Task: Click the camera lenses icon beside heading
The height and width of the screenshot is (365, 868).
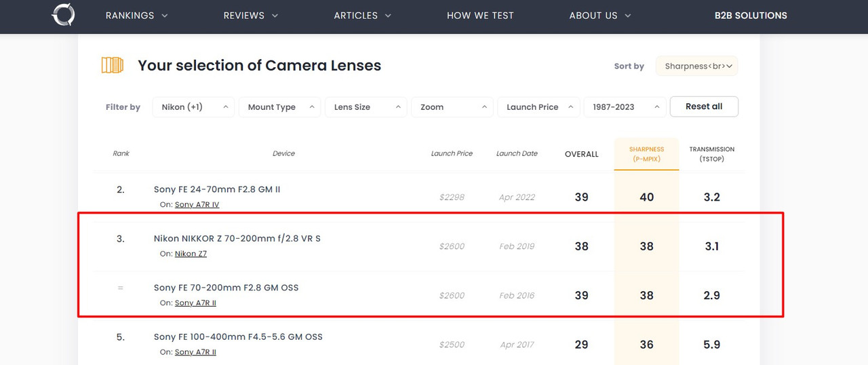Action: [113, 65]
